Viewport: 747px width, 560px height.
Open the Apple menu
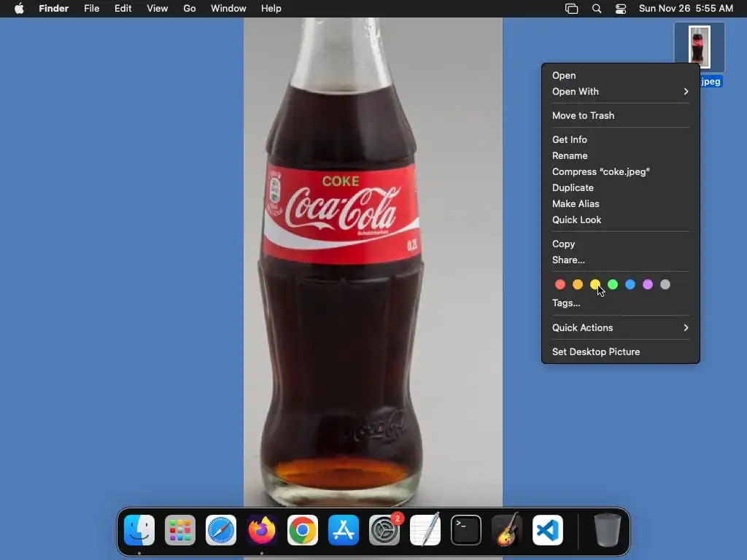[19, 9]
